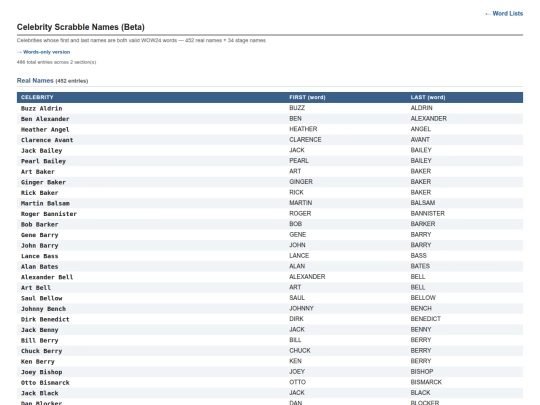Screen dimensions: 540x405
Task: Select the word GINGER
Action: pos(301,181)
